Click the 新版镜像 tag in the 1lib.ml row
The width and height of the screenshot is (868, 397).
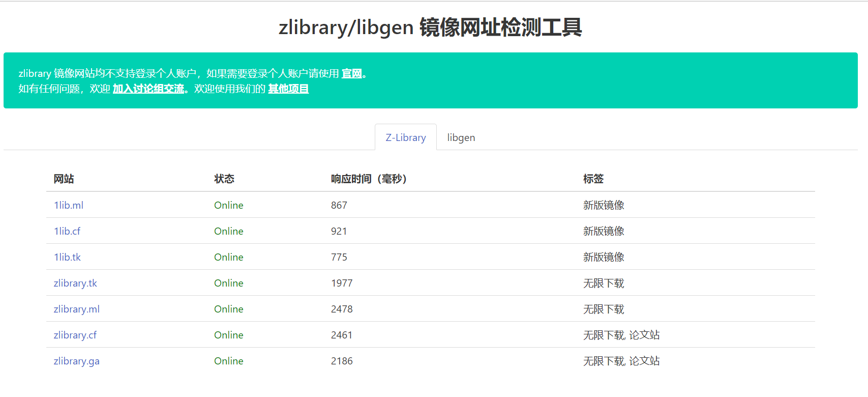coord(604,205)
